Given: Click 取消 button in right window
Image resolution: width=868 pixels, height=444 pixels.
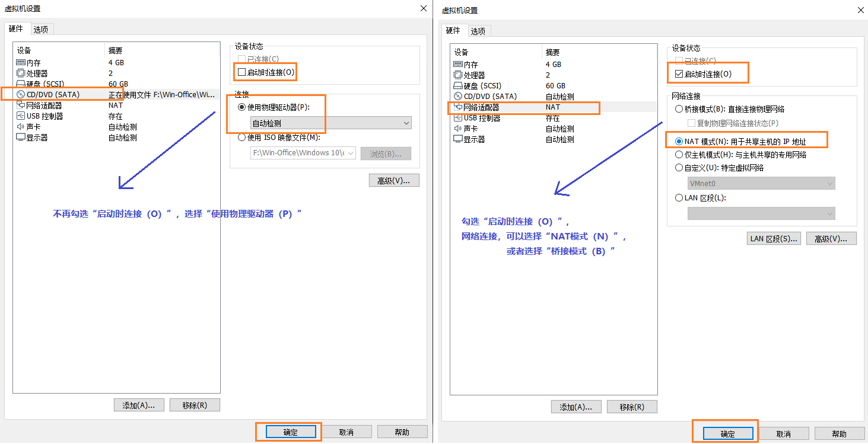Looking at the screenshot, I should tap(784, 434).
